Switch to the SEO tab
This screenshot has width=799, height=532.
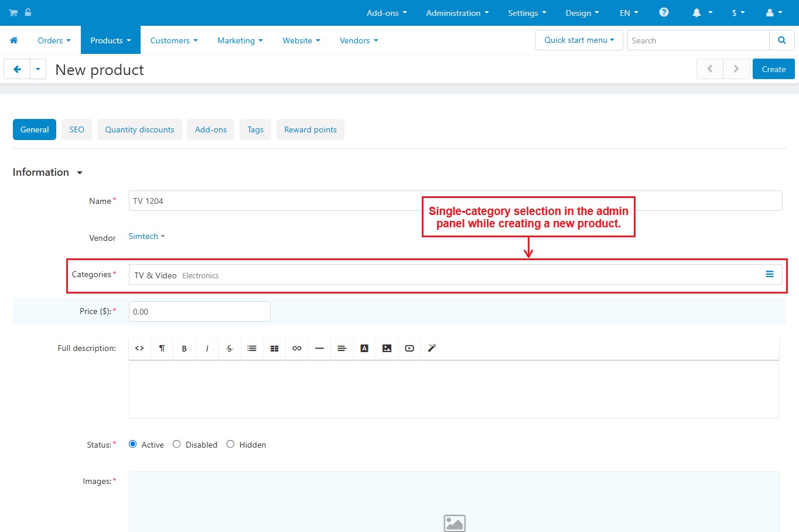77,129
